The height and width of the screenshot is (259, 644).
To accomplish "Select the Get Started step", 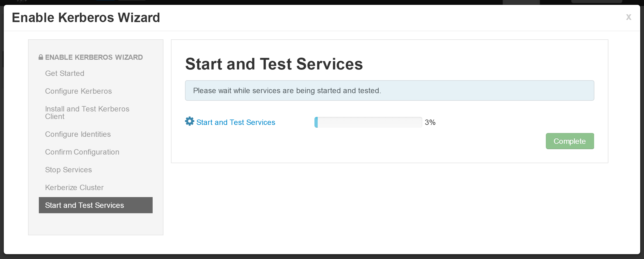I will (65, 73).
